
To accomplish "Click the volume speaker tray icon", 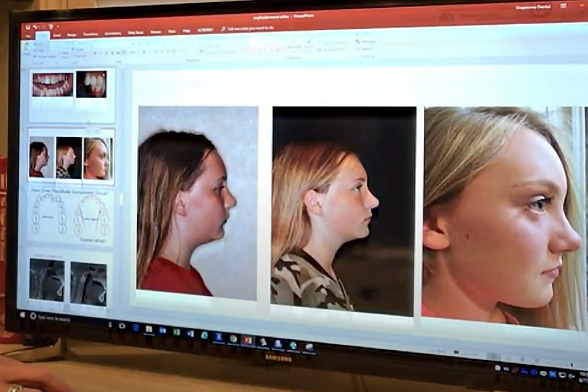I will (x=571, y=376).
